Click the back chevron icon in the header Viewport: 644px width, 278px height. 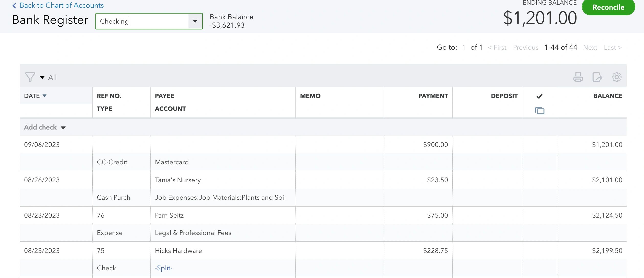click(14, 5)
